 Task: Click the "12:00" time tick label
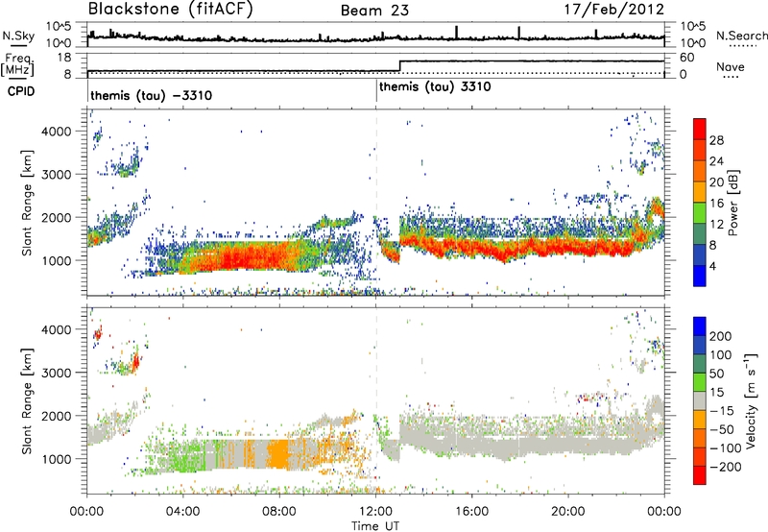375,512
